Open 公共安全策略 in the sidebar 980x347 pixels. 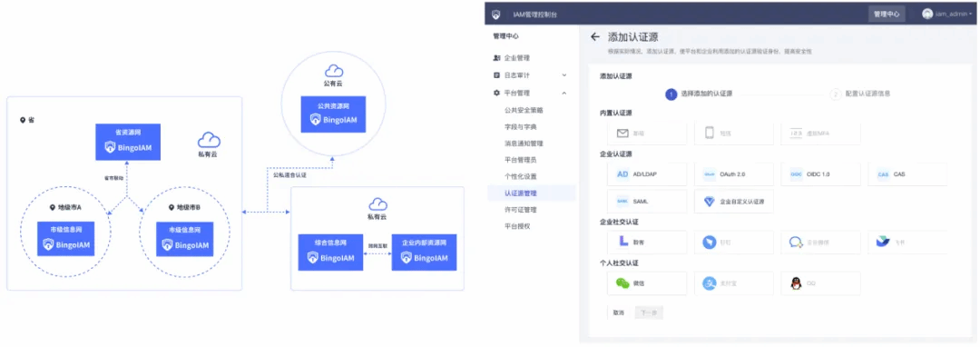coord(524,110)
